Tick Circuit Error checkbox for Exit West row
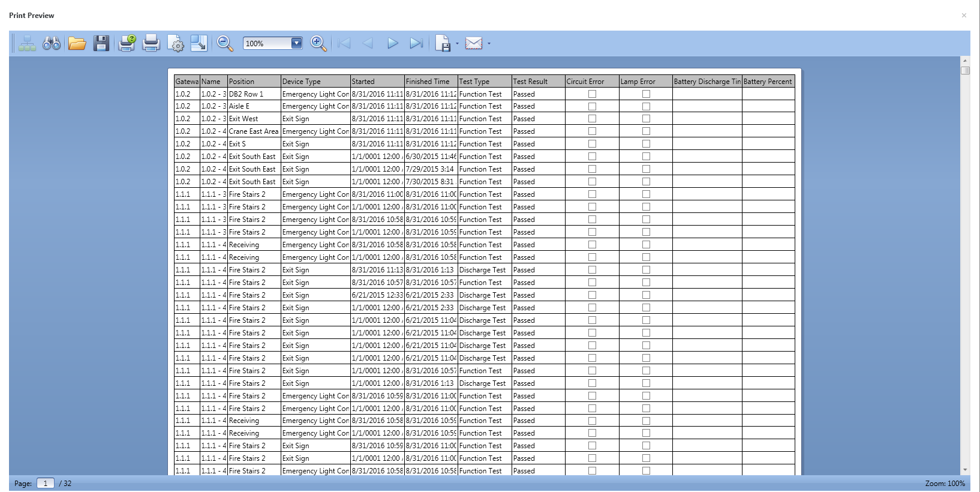 (592, 119)
